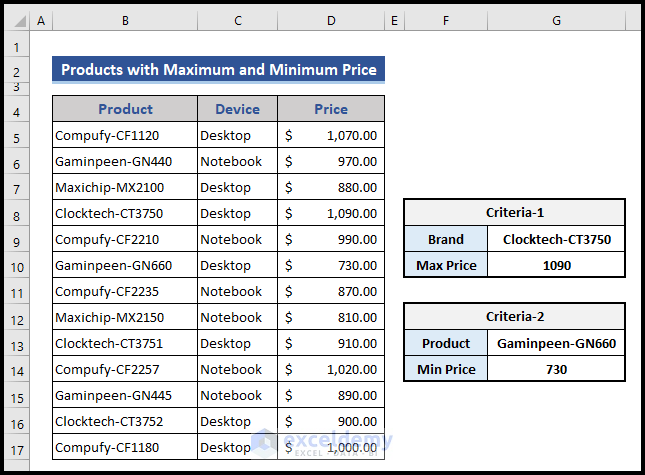Select cell Compufy-CF2210
Viewport: 645px width, 475px height.
click(125, 239)
